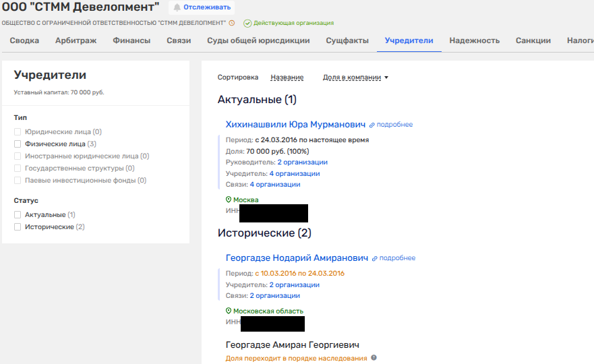
Task: Click the Московская область location pin icon
Action: 229,311
